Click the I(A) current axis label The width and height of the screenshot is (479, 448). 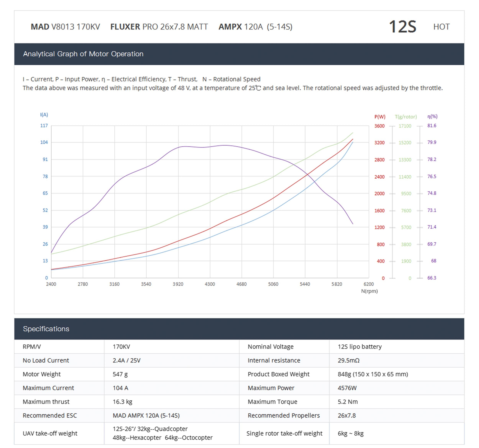coord(44,114)
